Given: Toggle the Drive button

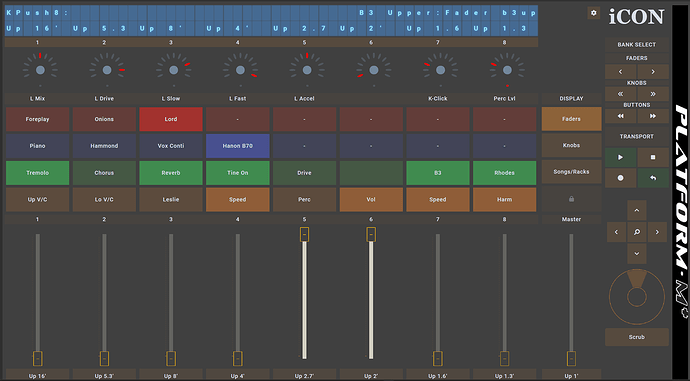Looking at the screenshot, I should [305, 173].
